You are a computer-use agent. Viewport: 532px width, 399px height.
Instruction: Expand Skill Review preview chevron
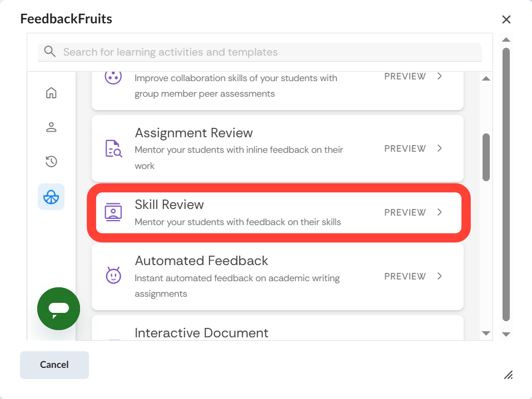pyautogui.click(x=440, y=212)
